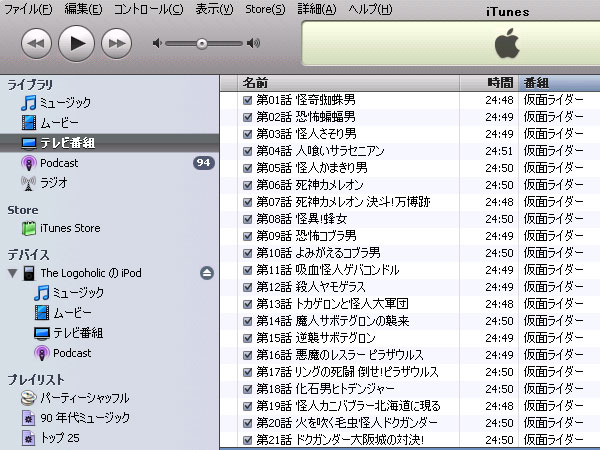Viewport: 600px width, 450px height.
Task: Click the Rewind (previous) button
Action: [36, 43]
